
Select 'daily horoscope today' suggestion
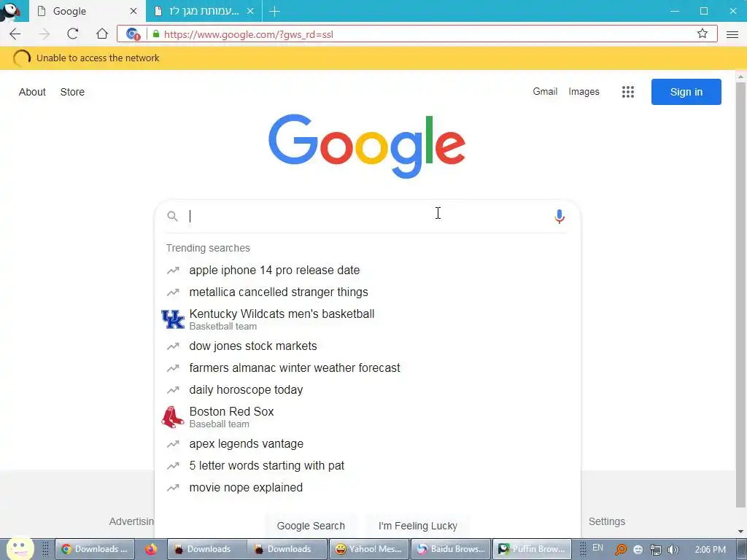367,389
